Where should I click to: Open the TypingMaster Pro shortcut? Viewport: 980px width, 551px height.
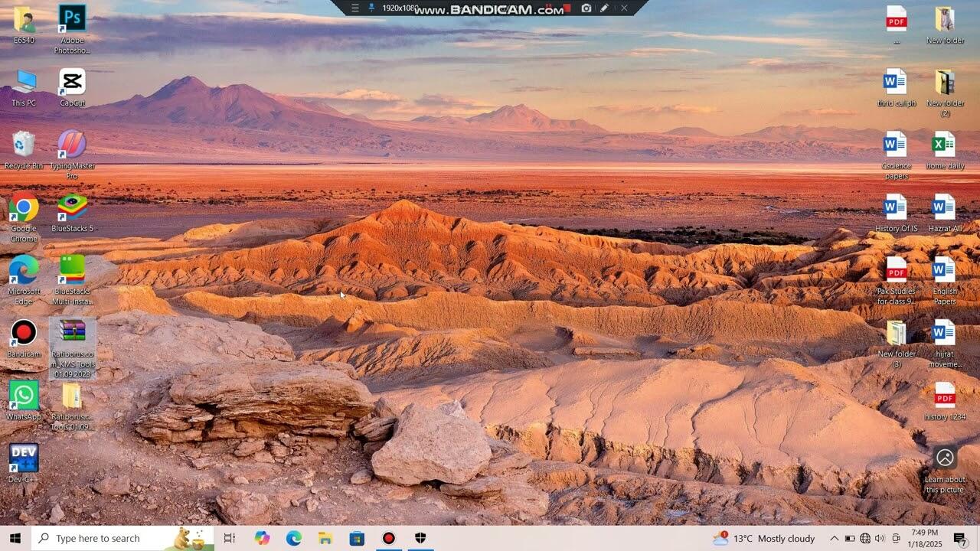72,145
